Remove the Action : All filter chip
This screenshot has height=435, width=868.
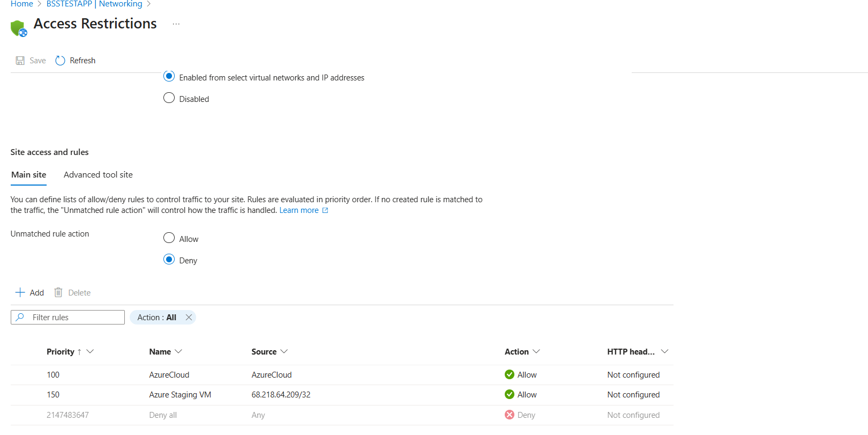[x=189, y=318]
